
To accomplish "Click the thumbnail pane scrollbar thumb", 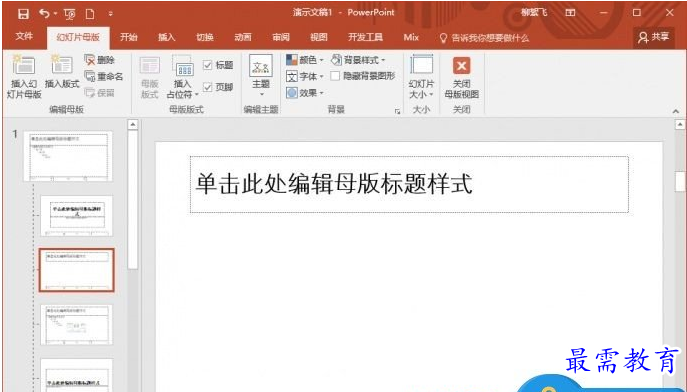I will click(x=133, y=199).
